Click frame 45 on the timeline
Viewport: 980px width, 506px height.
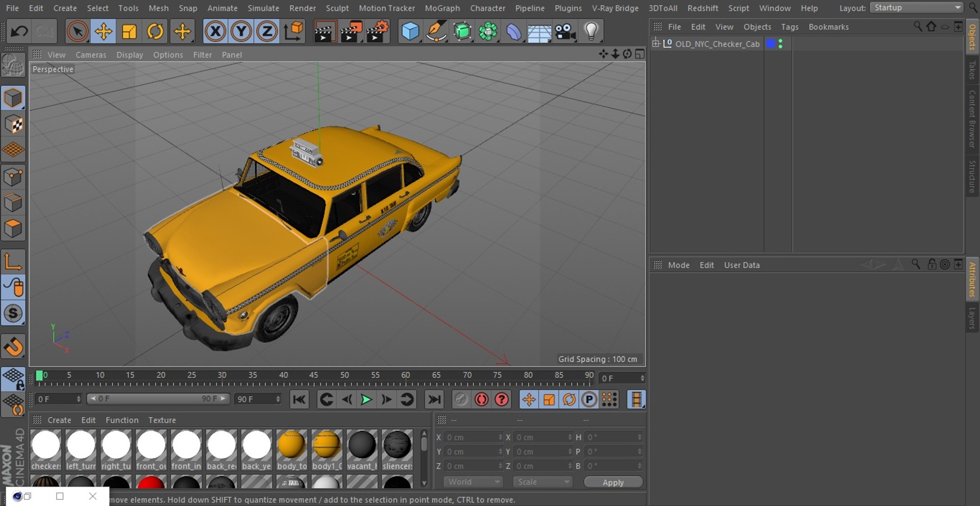tap(313, 375)
